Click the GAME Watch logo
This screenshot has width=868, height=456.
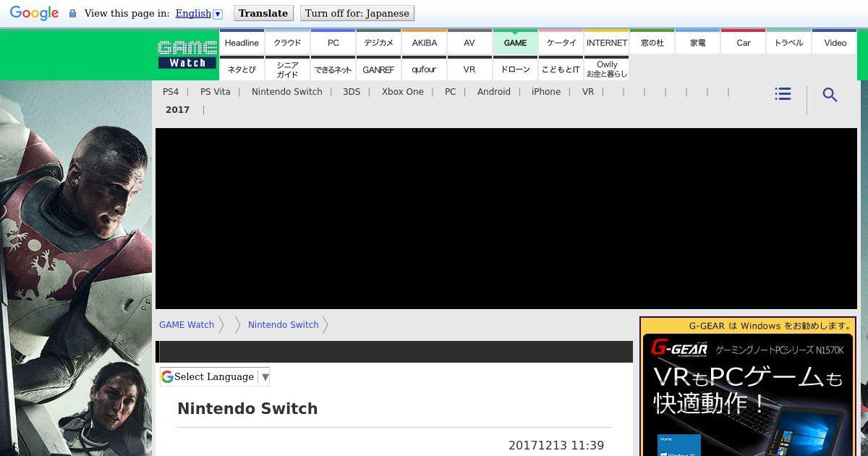[x=187, y=55]
